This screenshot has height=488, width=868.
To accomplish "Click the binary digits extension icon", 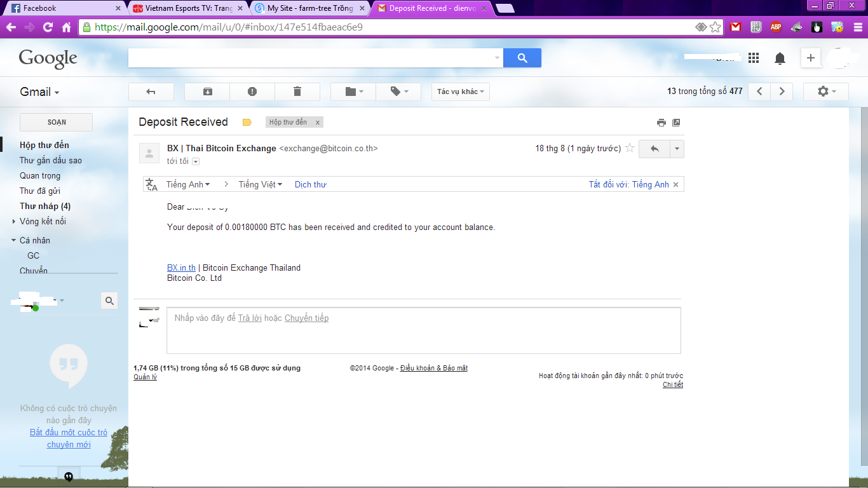I will tap(756, 27).
